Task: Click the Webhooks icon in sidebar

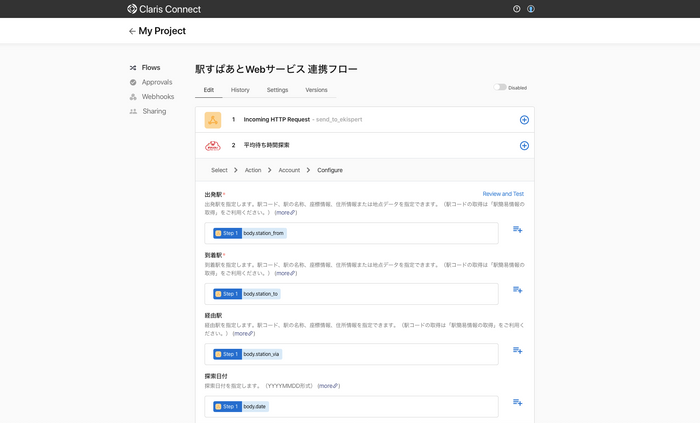Action: (133, 97)
